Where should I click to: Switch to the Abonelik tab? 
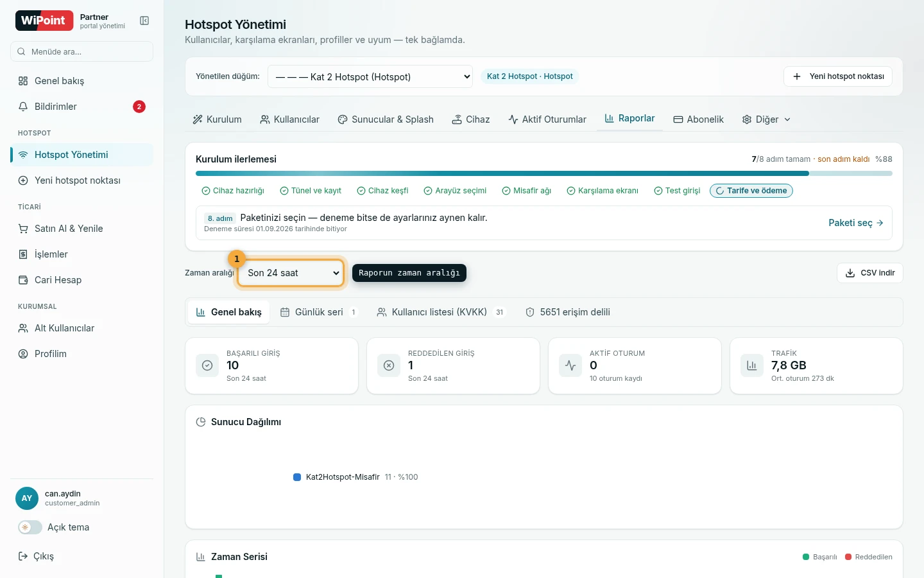tap(698, 119)
